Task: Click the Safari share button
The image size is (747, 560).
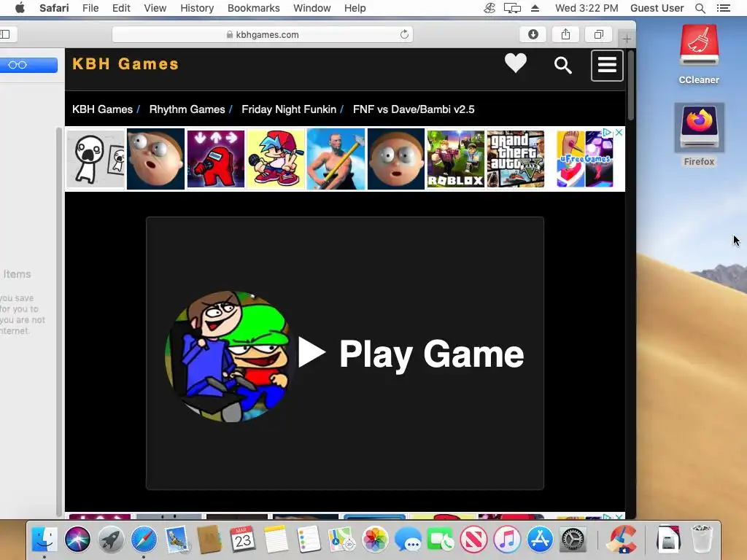Action: (x=565, y=34)
